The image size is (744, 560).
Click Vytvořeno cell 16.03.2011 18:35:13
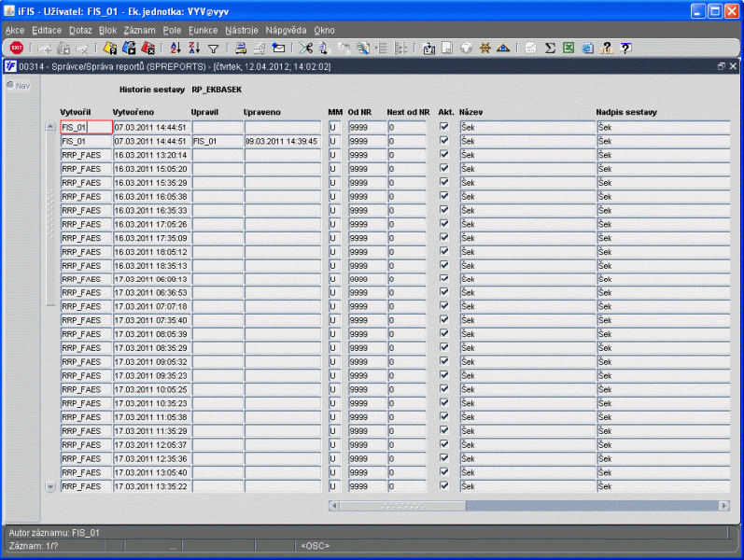click(x=152, y=265)
